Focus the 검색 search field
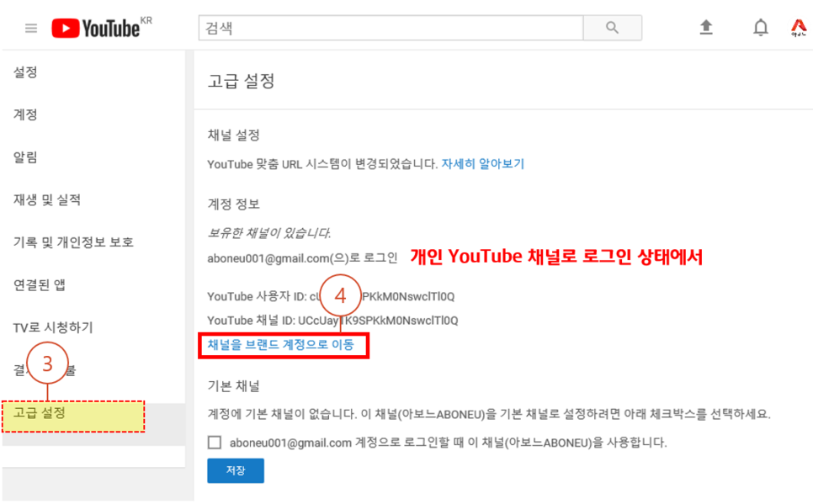The width and height of the screenshot is (813, 504). tap(391, 28)
